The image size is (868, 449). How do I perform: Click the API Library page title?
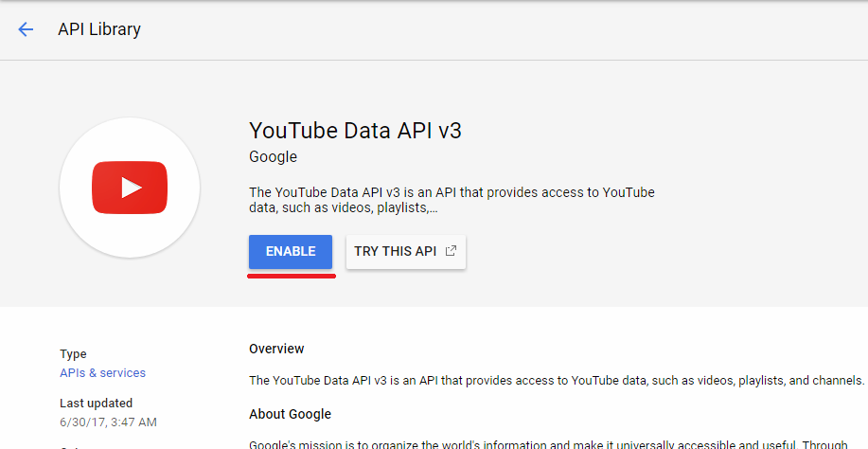click(99, 28)
